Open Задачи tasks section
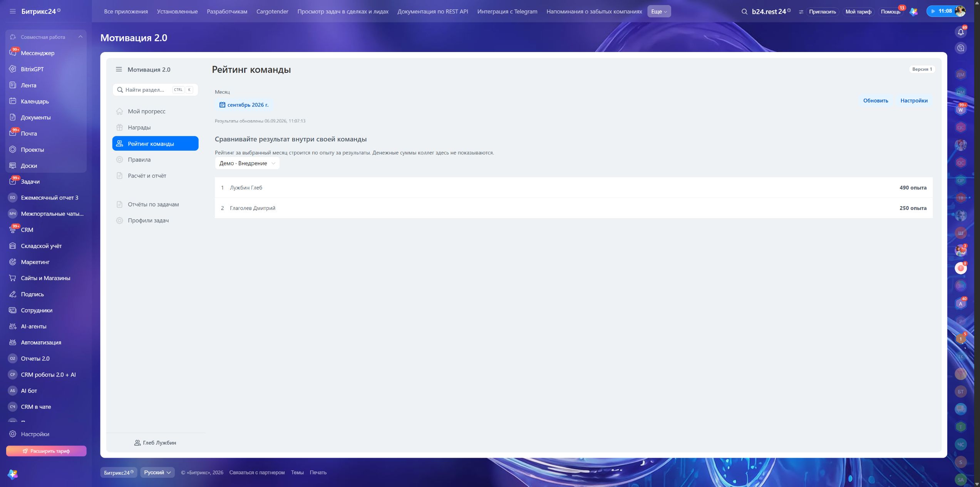This screenshot has height=487, width=980. pyautogui.click(x=30, y=182)
